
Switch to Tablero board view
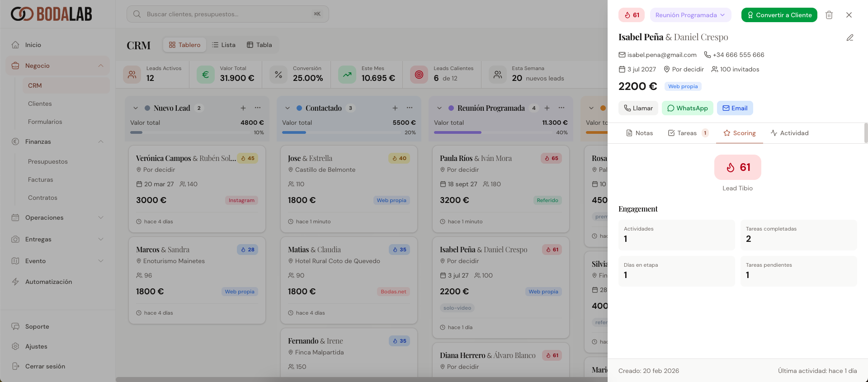[x=184, y=45]
